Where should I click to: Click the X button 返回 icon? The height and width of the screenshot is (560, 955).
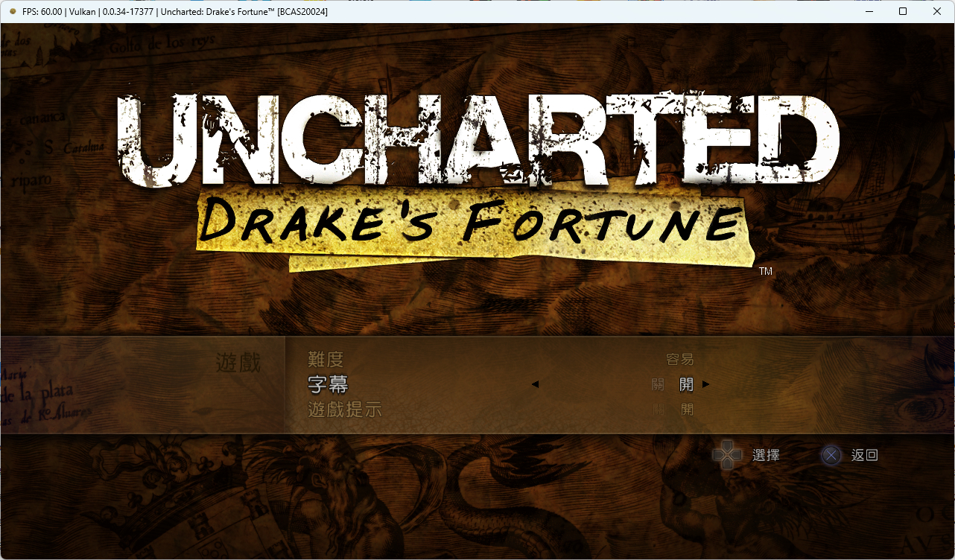pyautogui.click(x=831, y=455)
